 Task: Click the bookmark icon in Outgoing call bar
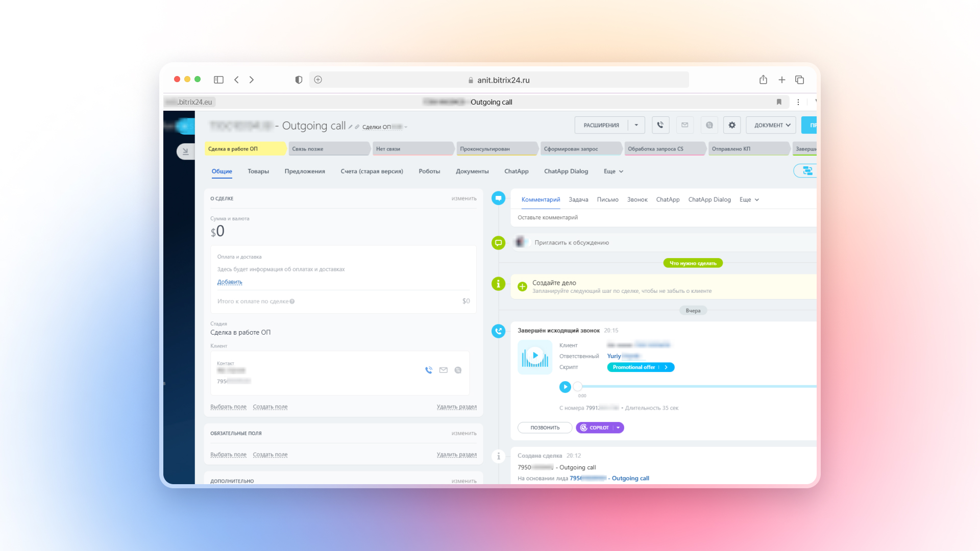tap(779, 102)
